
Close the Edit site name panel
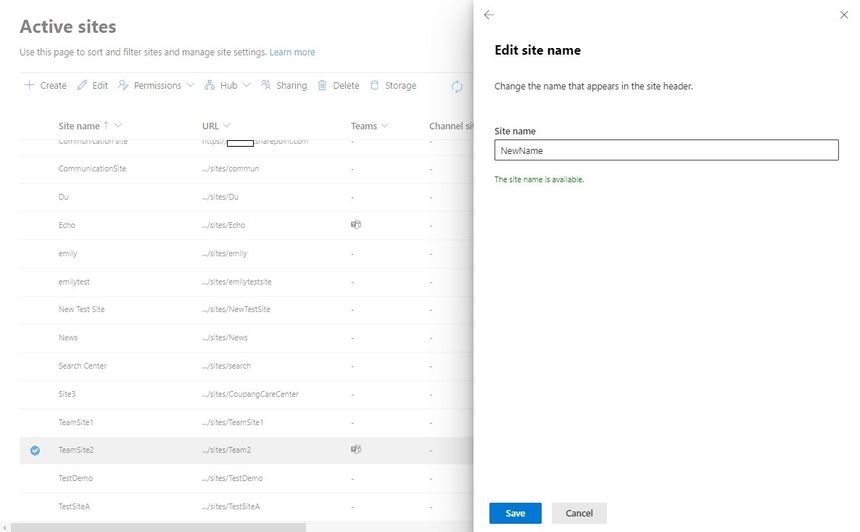[844, 15]
